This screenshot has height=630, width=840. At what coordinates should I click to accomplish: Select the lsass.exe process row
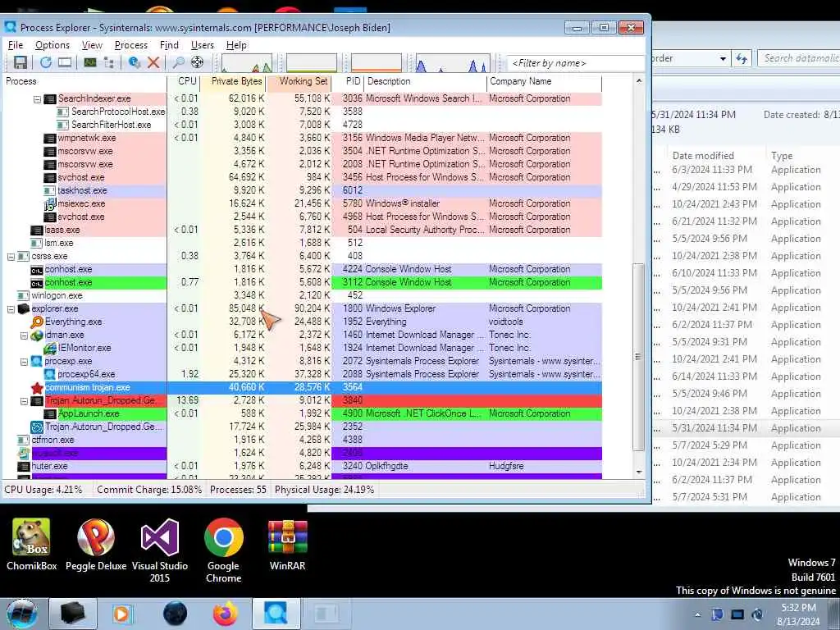coord(303,230)
